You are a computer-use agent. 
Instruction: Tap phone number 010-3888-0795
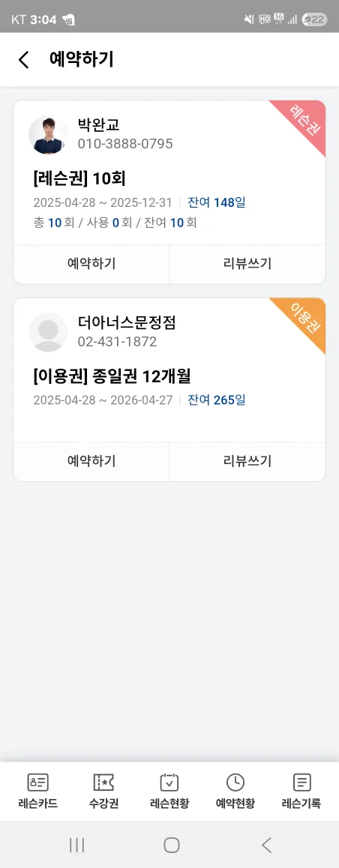125,144
